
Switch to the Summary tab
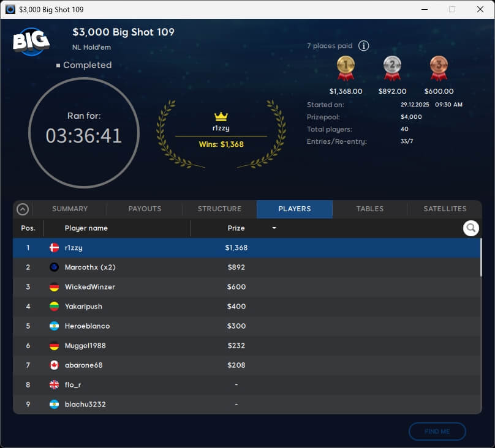point(70,209)
